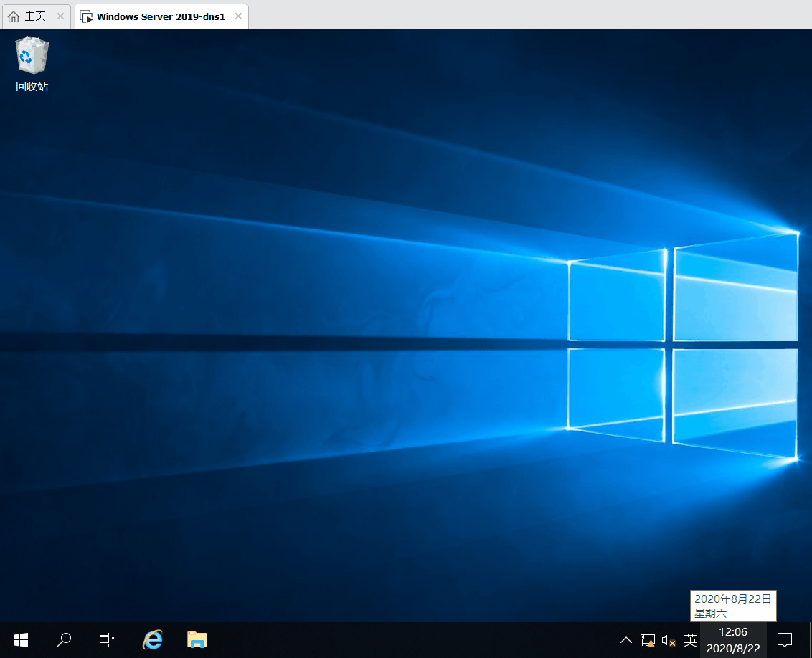812x658 pixels.
Task: Close the 主页 tab
Action: [61, 16]
